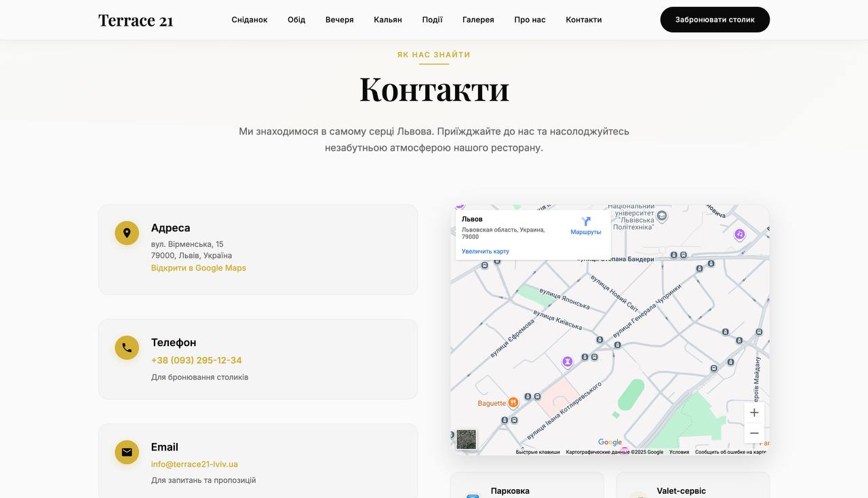Zoom out the map with minus button
This screenshot has height=498, width=868.
(754, 433)
